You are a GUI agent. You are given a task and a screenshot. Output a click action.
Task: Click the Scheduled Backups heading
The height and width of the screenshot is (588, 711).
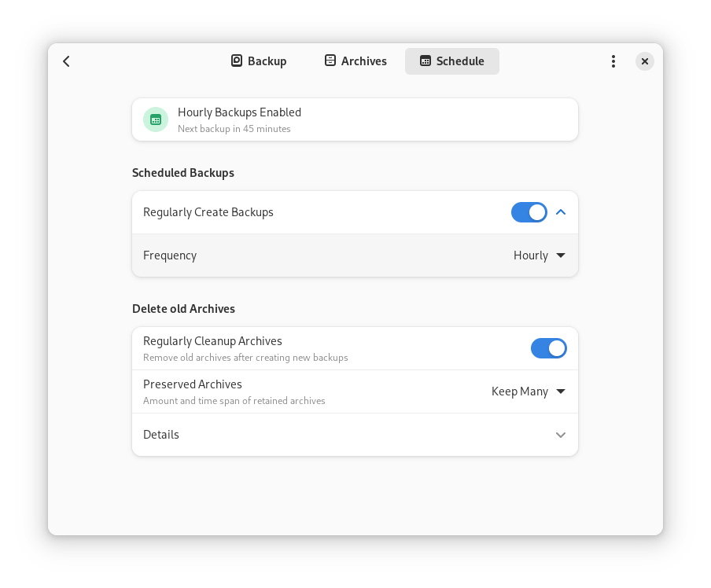183,173
